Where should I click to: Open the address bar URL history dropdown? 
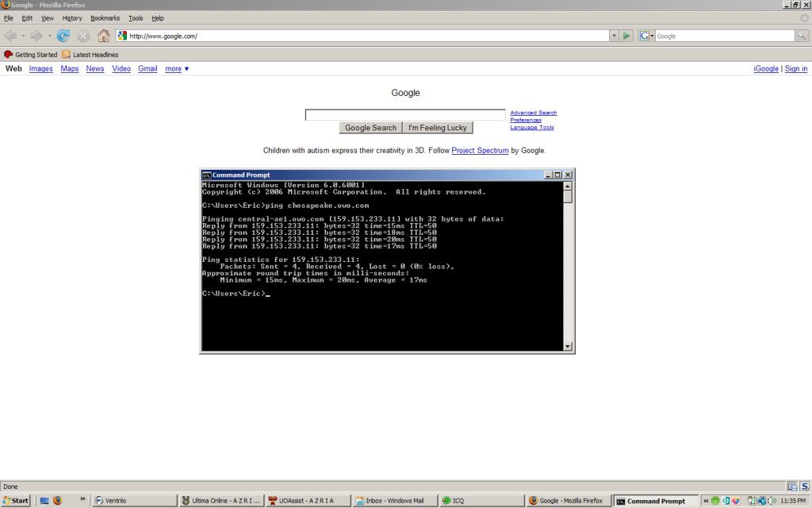[615, 36]
